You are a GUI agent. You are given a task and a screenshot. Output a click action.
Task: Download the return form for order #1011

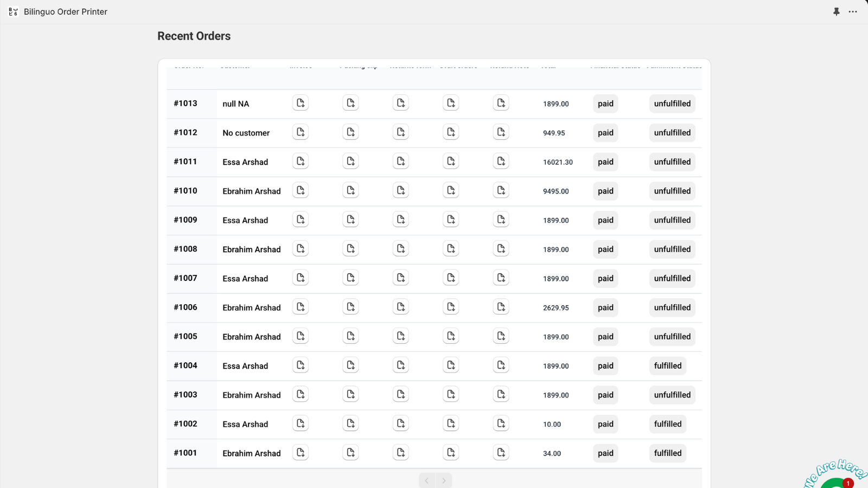tap(400, 161)
